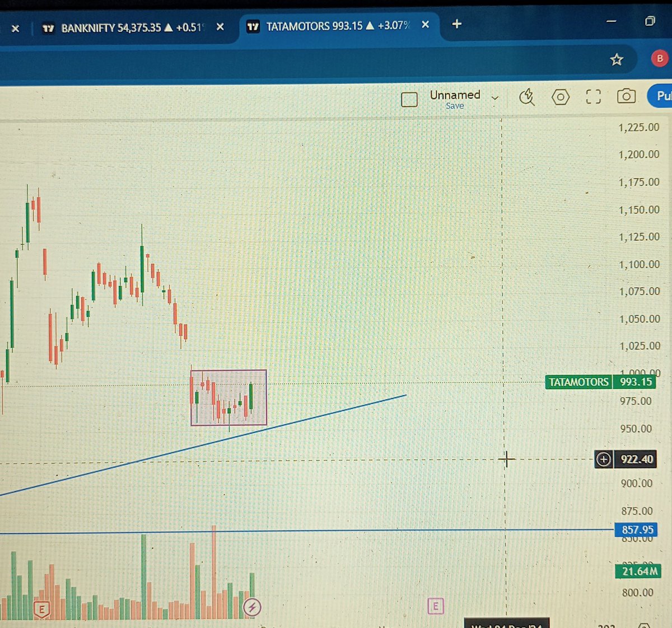Click the Publish button

pyautogui.click(x=660, y=96)
